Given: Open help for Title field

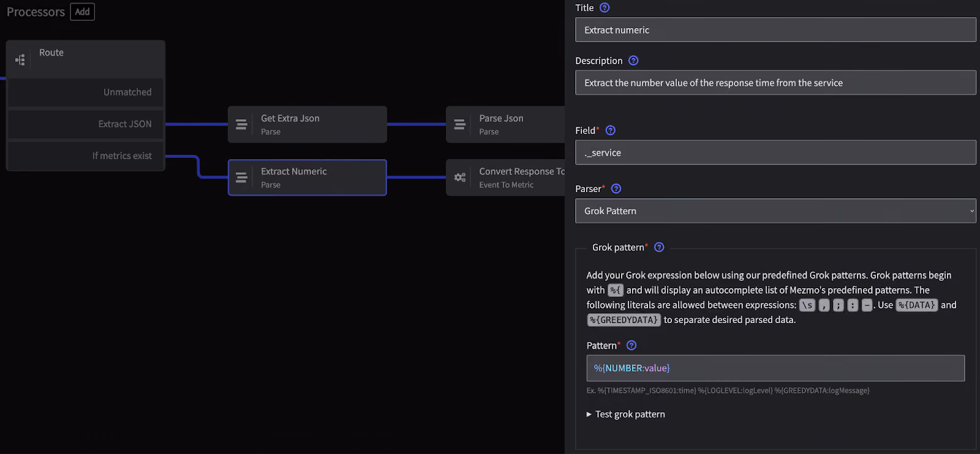Looking at the screenshot, I should [605, 8].
